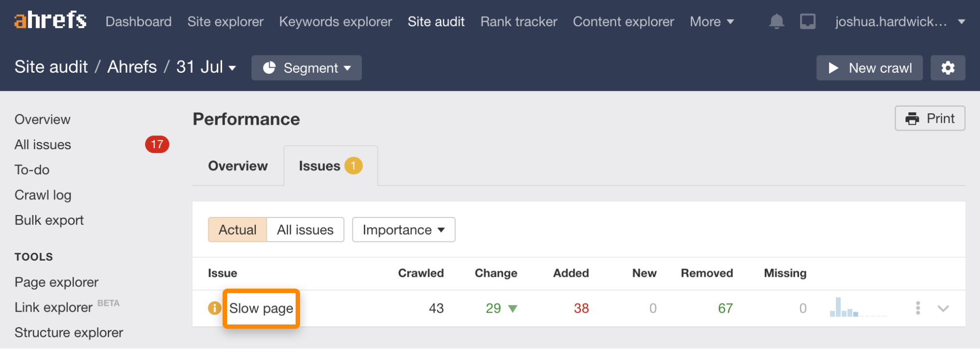Switch to the Performance Overview tab

[238, 166]
